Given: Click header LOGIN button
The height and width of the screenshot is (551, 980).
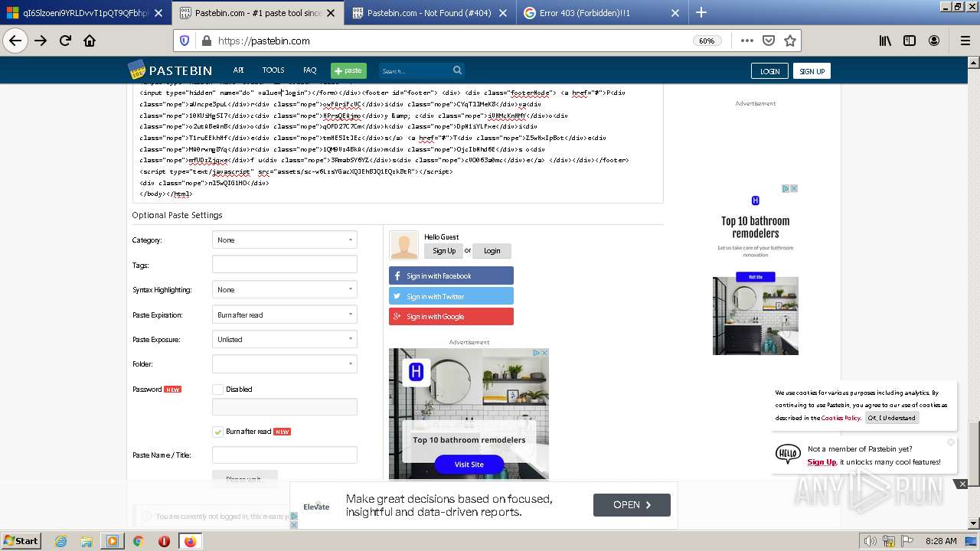Looking at the screenshot, I should click(x=769, y=71).
